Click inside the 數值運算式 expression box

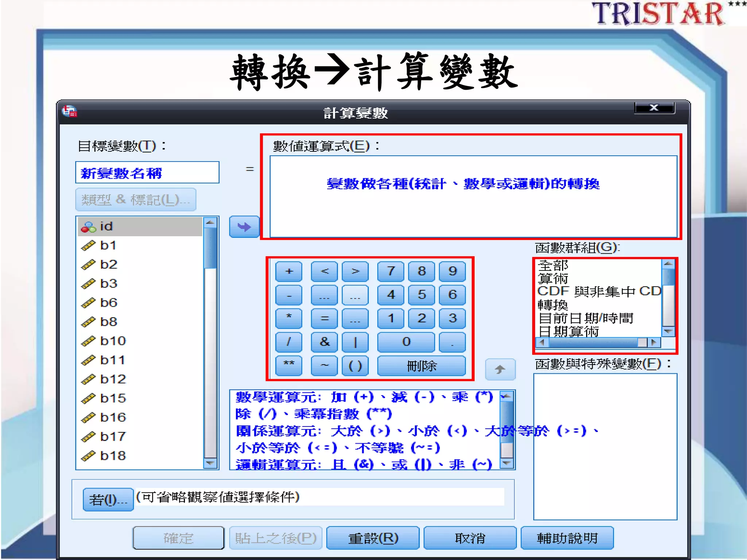coord(473,197)
